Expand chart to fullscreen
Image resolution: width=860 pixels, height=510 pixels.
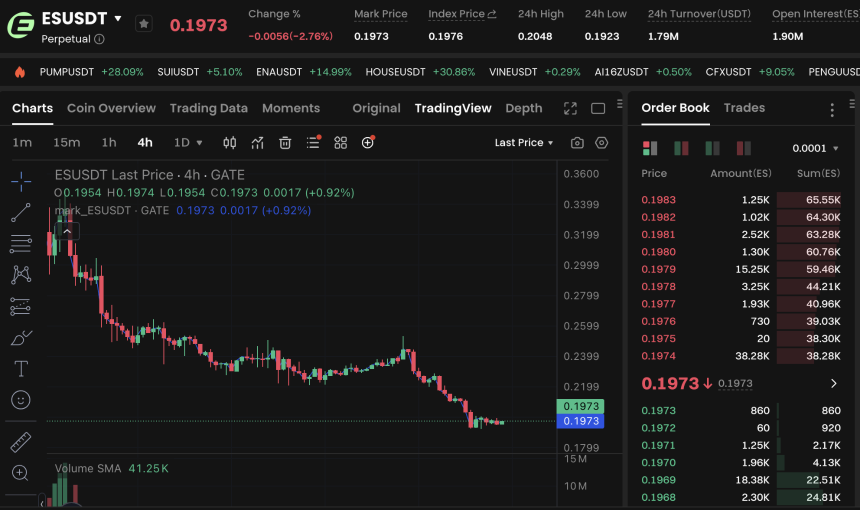coord(570,109)
